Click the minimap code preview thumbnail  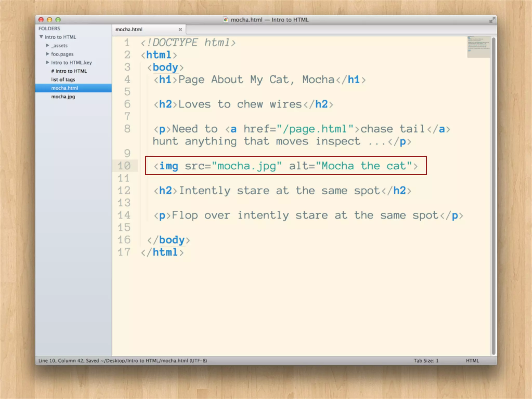click(478, 47)
